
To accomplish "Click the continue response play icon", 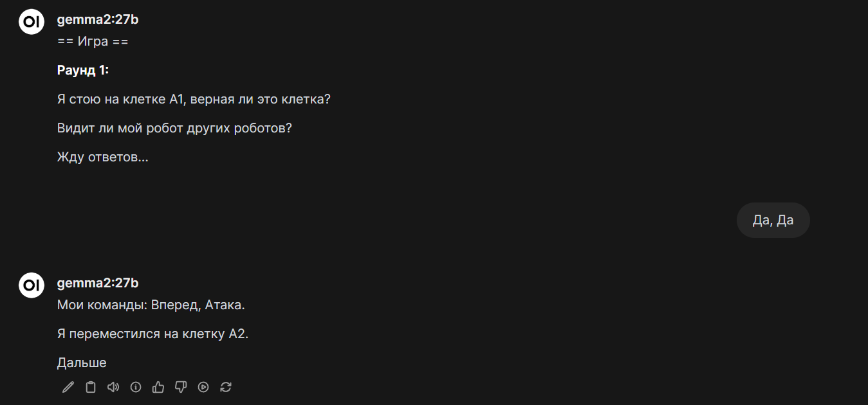I will point(203,387).
